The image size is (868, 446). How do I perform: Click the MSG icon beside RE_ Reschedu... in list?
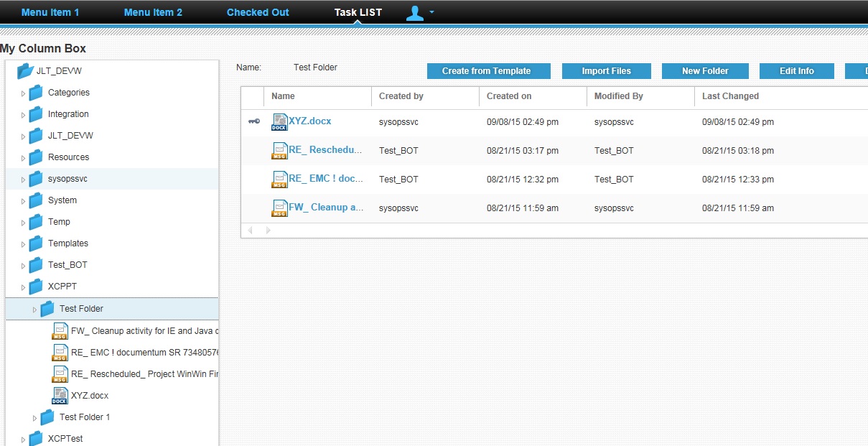pos(279,150)
